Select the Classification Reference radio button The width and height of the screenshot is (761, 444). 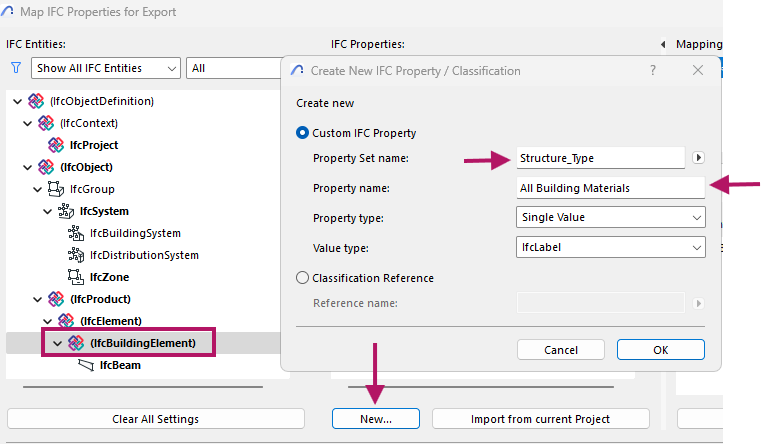(x=303, y=278)
